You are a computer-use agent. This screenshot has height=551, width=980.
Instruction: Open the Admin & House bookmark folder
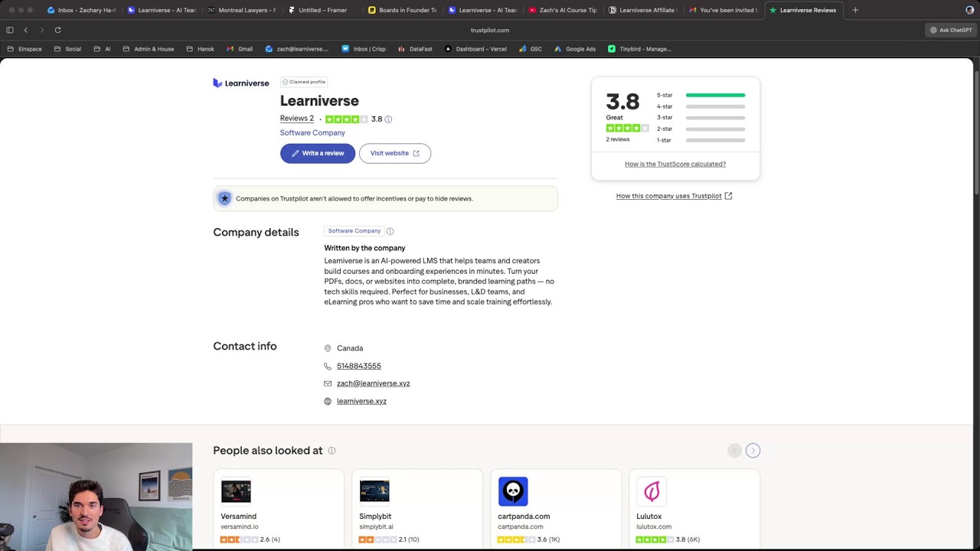coord(149,49)
